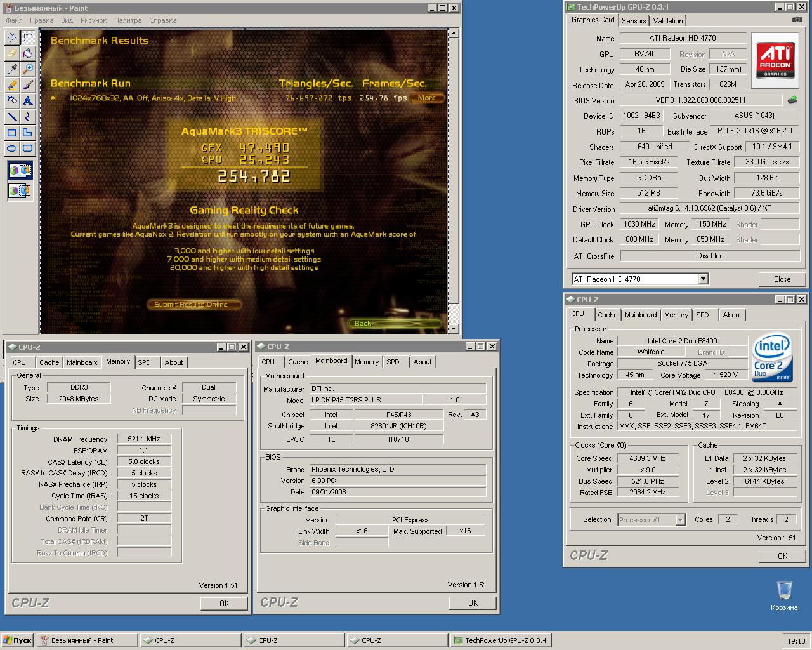Choose the Ellipse shape tool
812x650 pixels.
coord(12,149)
